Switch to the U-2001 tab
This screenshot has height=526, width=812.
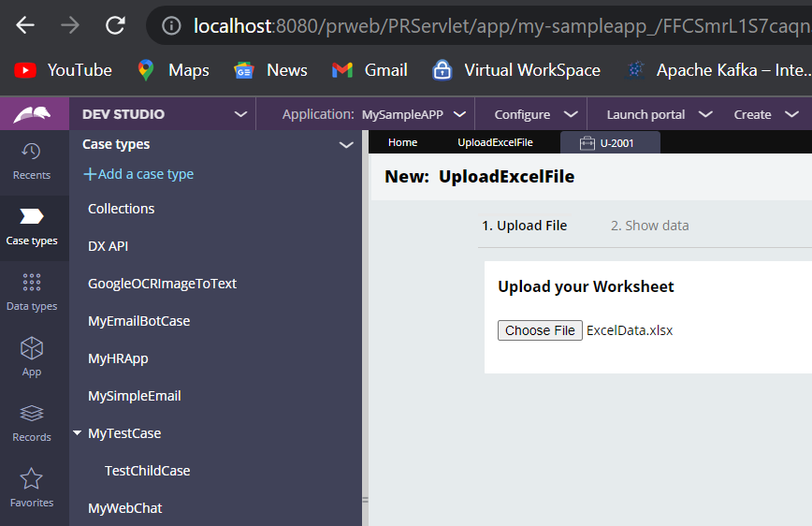click(610, 143)
